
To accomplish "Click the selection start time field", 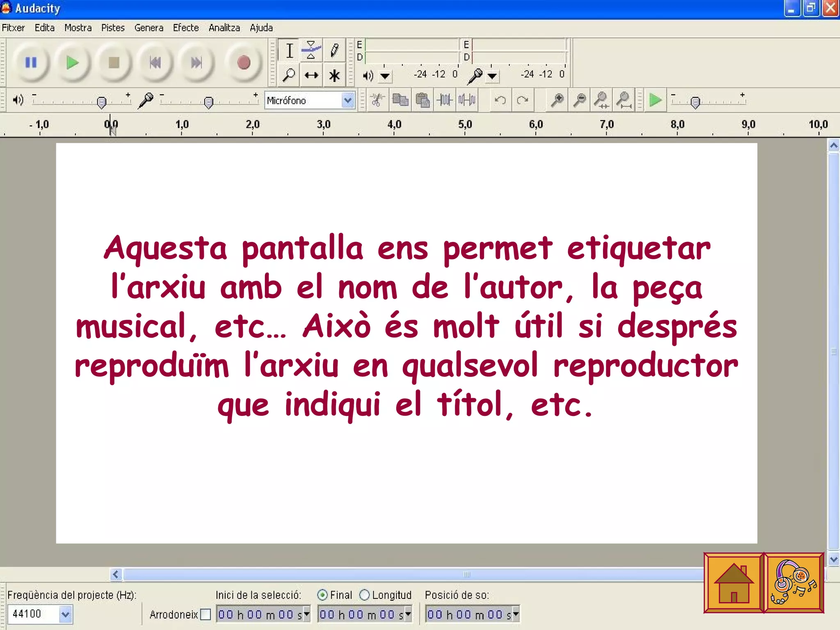I will (263, 614).
